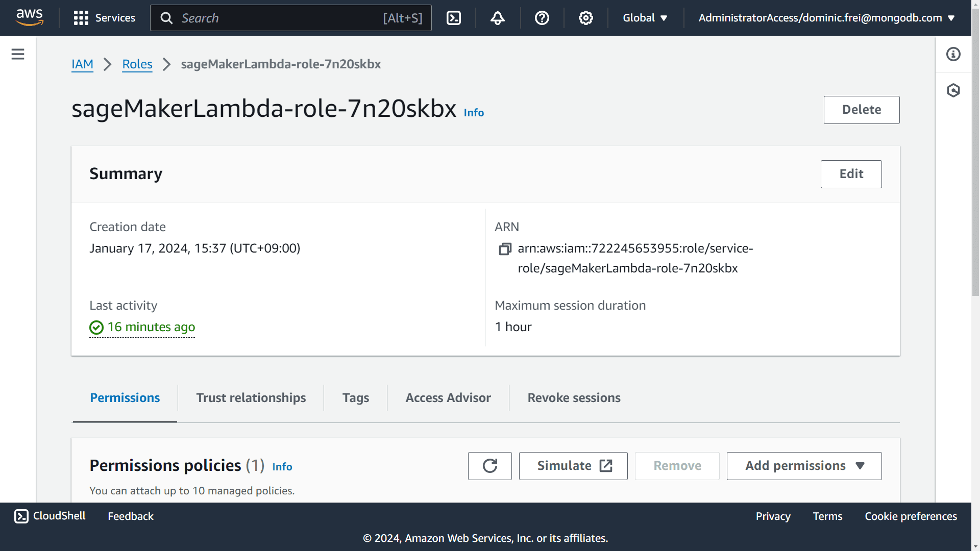Click the 1 hour maximum session value
The image size is (980, 551).
(x=513, y=327)
